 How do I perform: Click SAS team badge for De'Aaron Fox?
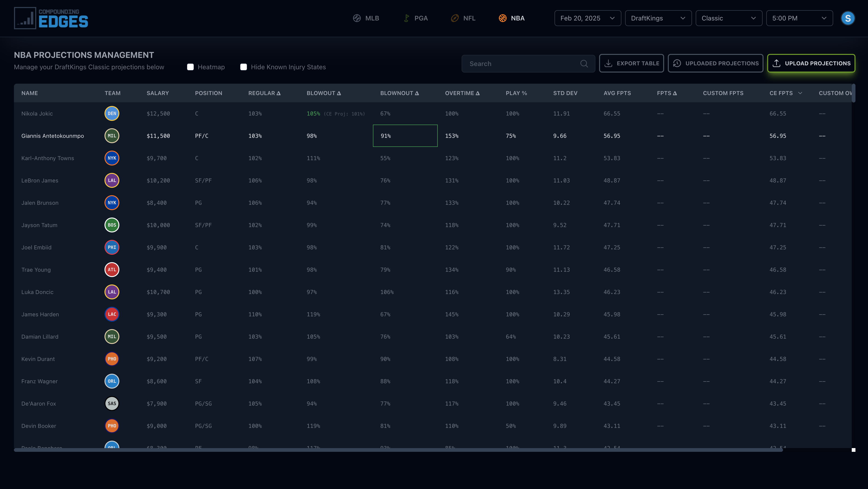112,403
